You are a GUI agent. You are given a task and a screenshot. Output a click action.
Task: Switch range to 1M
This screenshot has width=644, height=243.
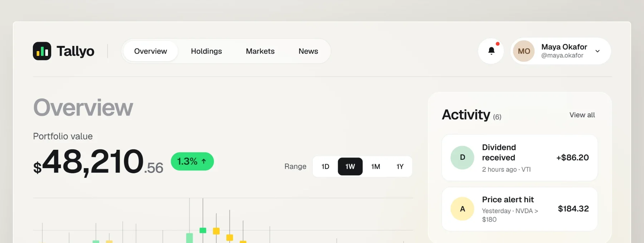tap(375, 167)
